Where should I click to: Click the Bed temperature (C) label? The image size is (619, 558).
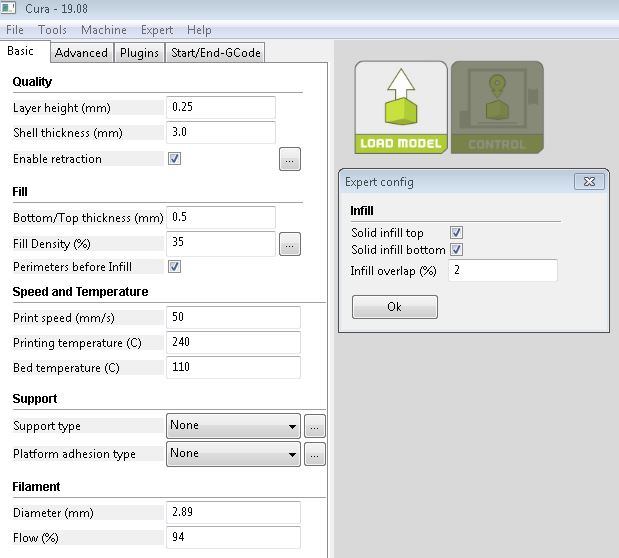(x=66, y=368)
